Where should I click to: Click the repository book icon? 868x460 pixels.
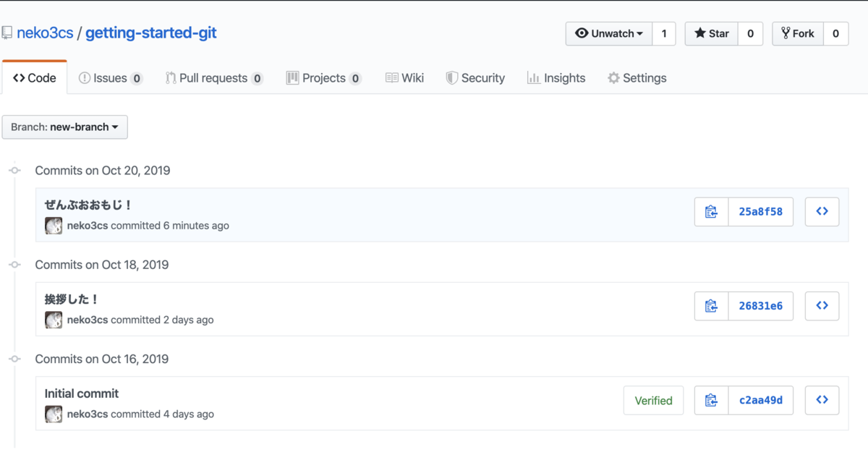pos(7,33)
